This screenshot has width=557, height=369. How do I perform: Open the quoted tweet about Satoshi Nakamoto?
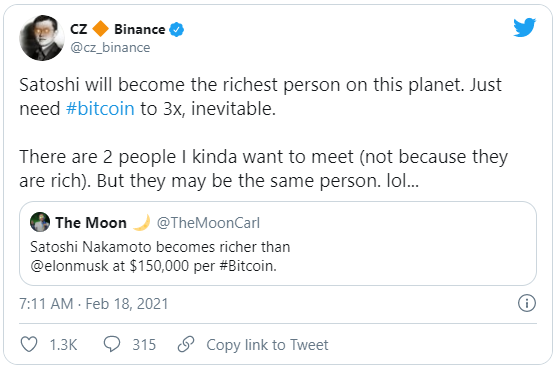click(278, 244)
